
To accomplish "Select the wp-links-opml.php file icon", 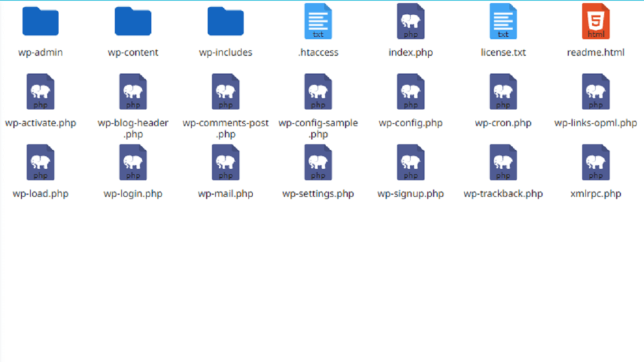I will (596, 92).
